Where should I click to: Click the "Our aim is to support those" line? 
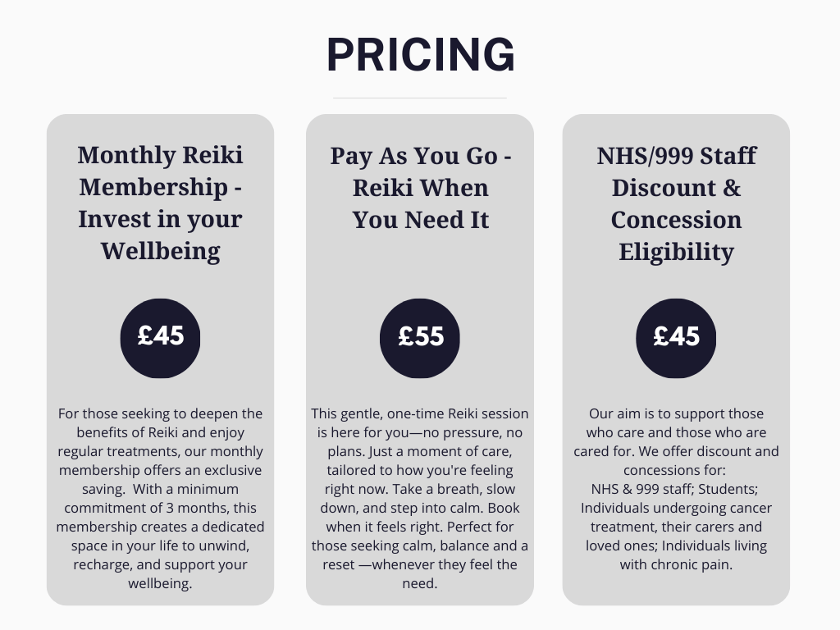pyautogui.click(x=676, y=413)
